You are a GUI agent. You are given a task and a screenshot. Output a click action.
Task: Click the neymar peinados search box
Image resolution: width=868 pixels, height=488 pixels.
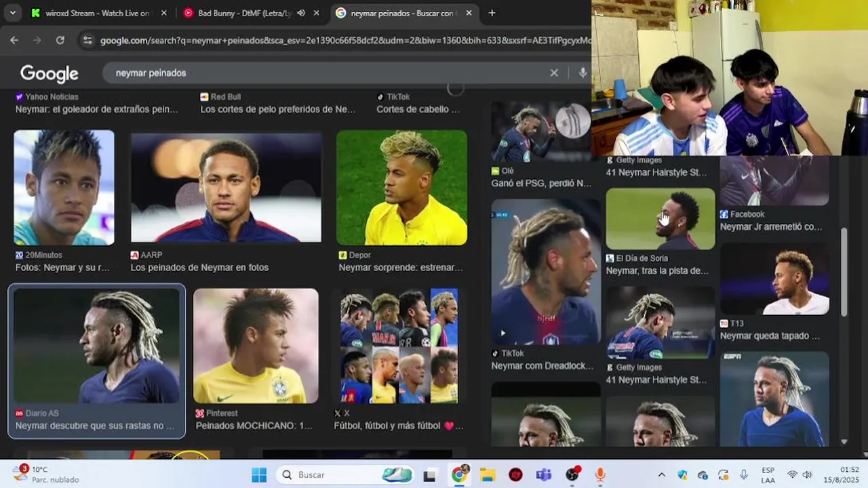point(325,73)
